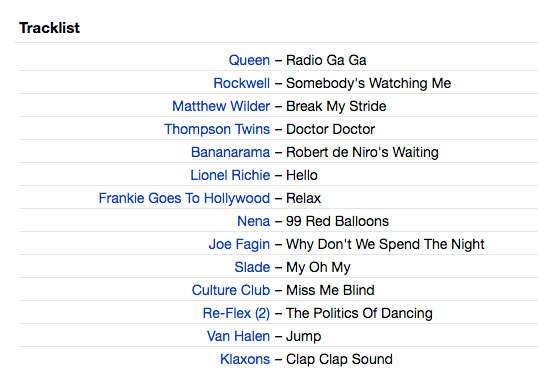Viewport: 538px width, 389px height.
Task: Select the 99 Red Balloons track title
Action: point(337,221)
